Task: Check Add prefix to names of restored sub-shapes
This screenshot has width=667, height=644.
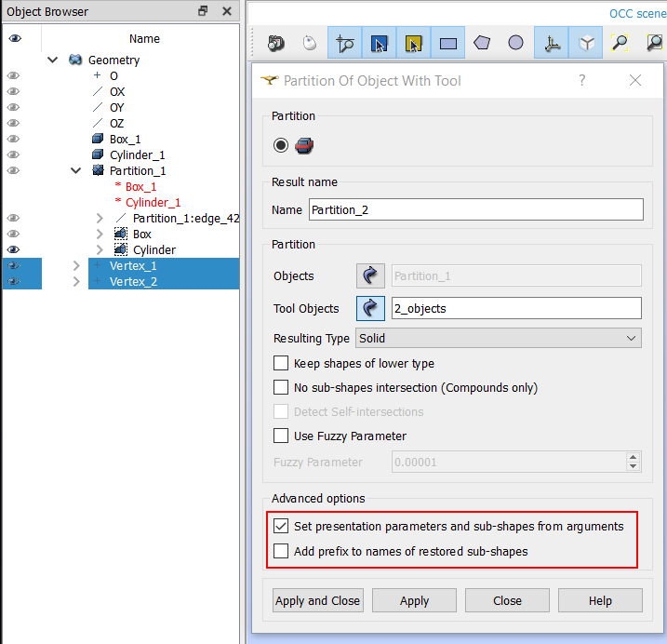Action: click(x=281, y=551)
